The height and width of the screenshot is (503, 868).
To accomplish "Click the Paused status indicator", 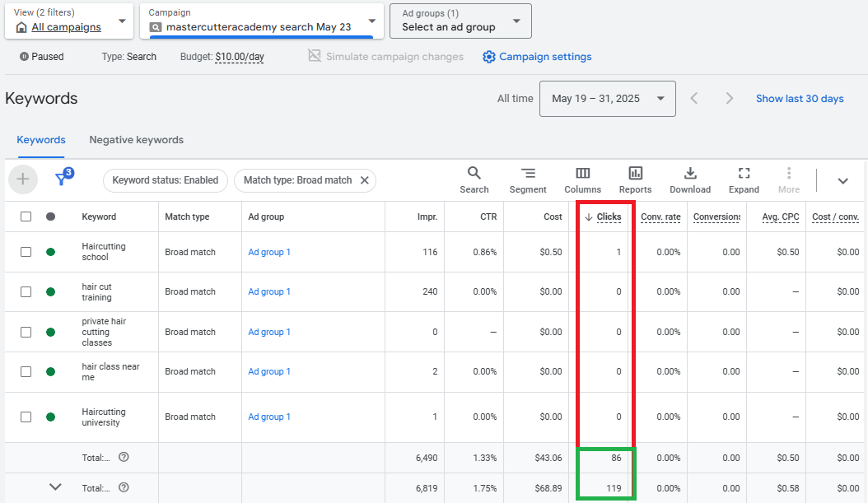I will pyautogui.click(x=41, y=57).
